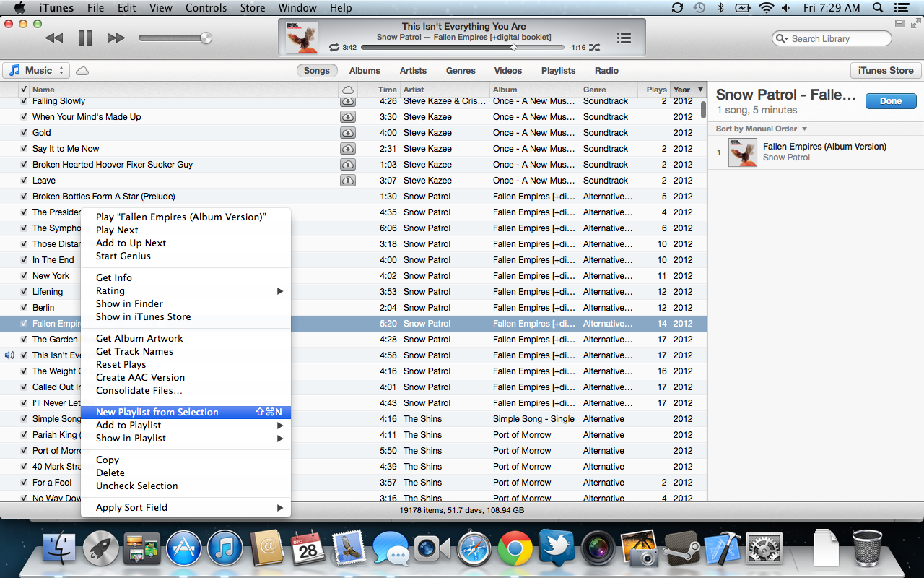
Task: Uncheck the Berlin song checkbox
Action: tap(25, 308)
